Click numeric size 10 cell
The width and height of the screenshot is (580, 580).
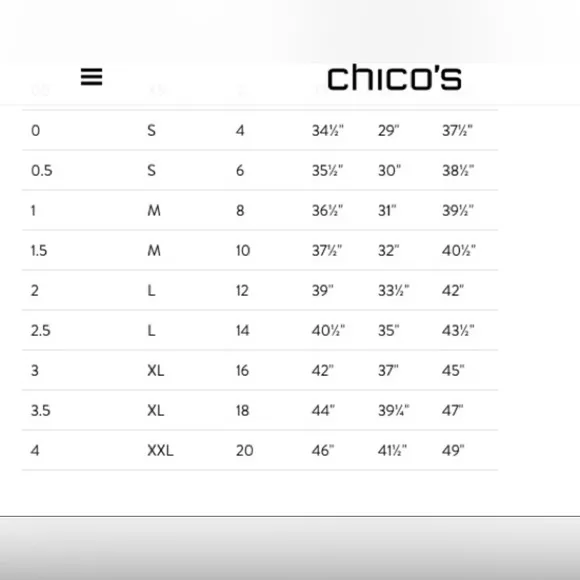[243, 251]
